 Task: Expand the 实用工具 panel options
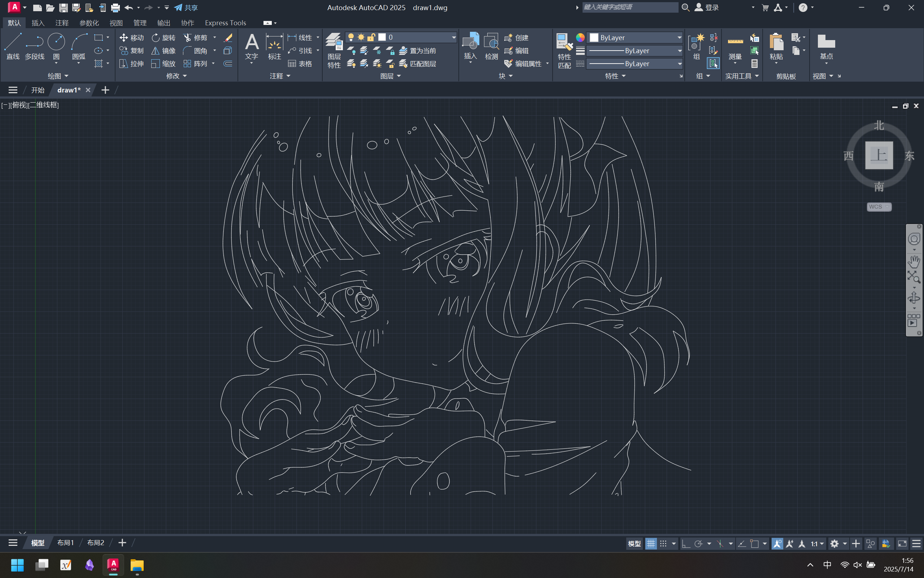[x=742, y=76]
